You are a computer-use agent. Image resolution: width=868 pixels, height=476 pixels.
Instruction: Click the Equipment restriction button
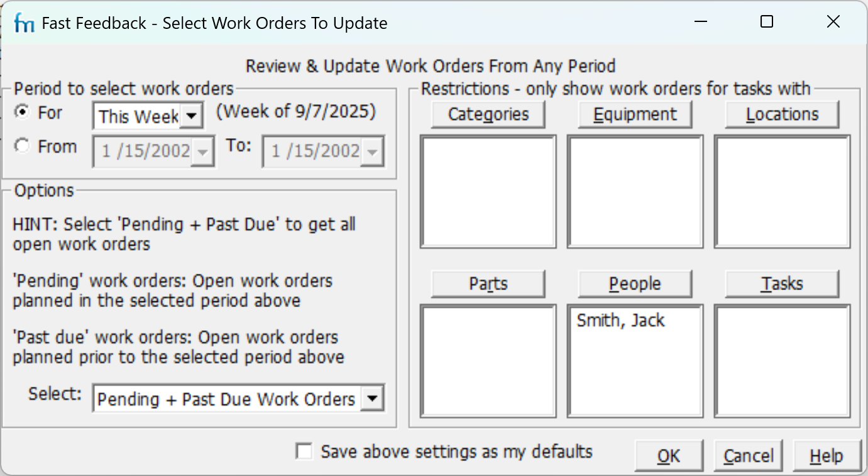[x=635, y=115]
